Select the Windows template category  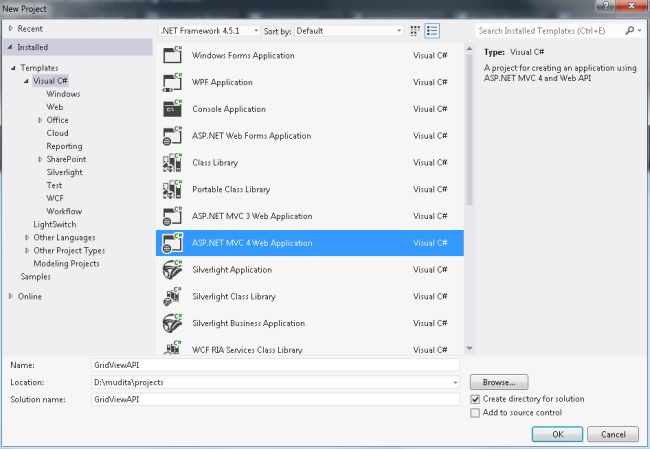point(63,94)
